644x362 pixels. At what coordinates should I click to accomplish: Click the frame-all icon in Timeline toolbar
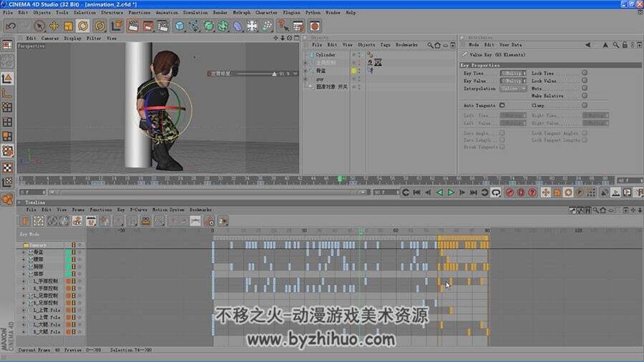tap(39, 221)
